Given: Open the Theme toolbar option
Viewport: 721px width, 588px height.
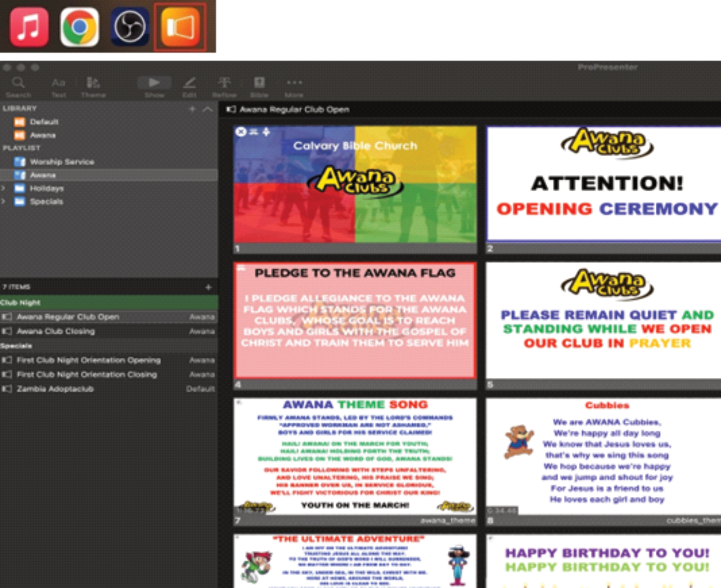Looking at the screenshot, I should pyautogui.click(x=93, y=87).
